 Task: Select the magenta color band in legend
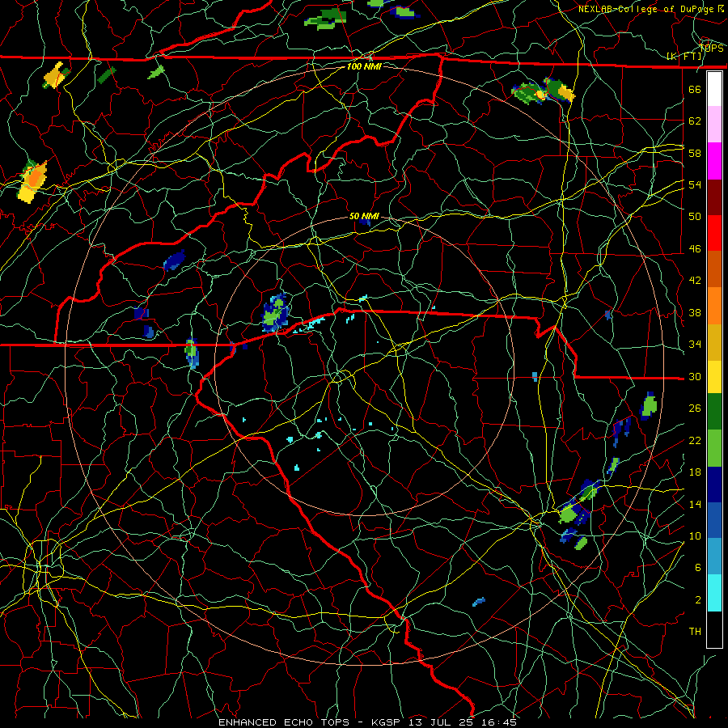pyautogui.click(x=714, y=161)
